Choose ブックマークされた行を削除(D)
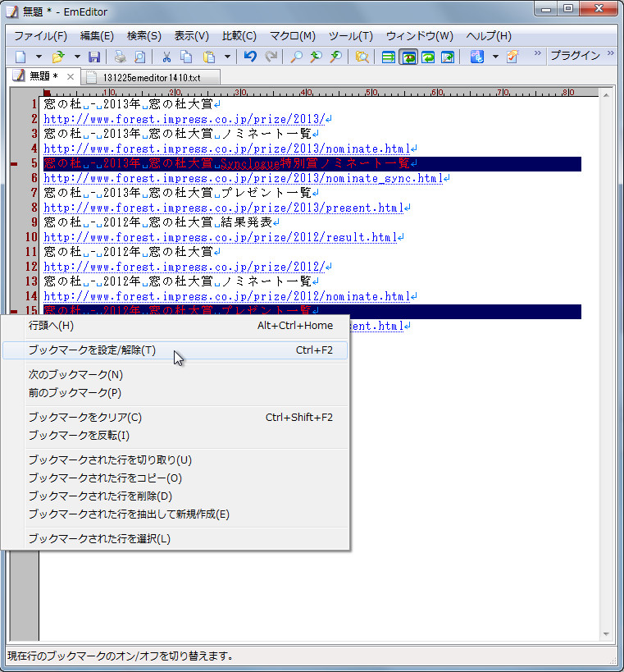The width and height of the screenshot is (624, 672). coord(175,496)
